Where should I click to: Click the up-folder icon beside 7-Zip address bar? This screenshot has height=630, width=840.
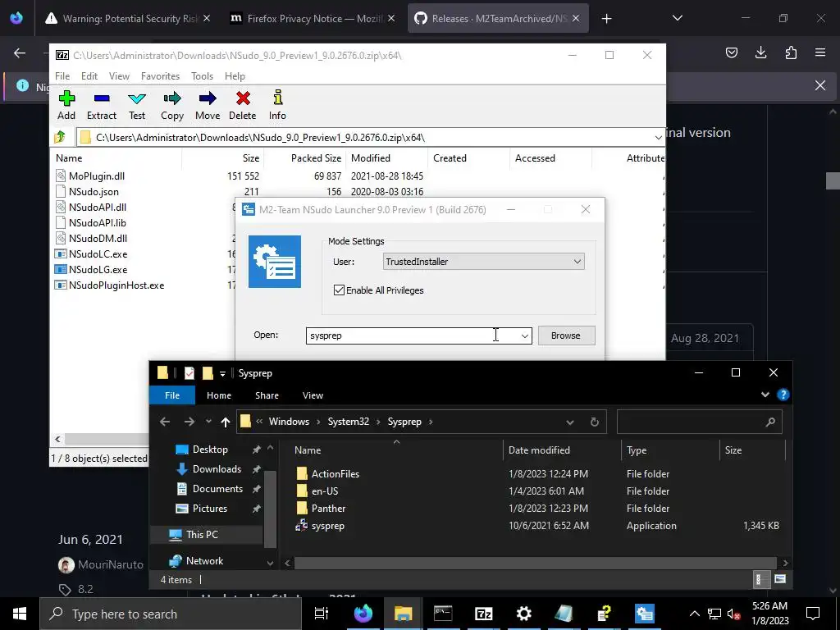coord(60,137)
